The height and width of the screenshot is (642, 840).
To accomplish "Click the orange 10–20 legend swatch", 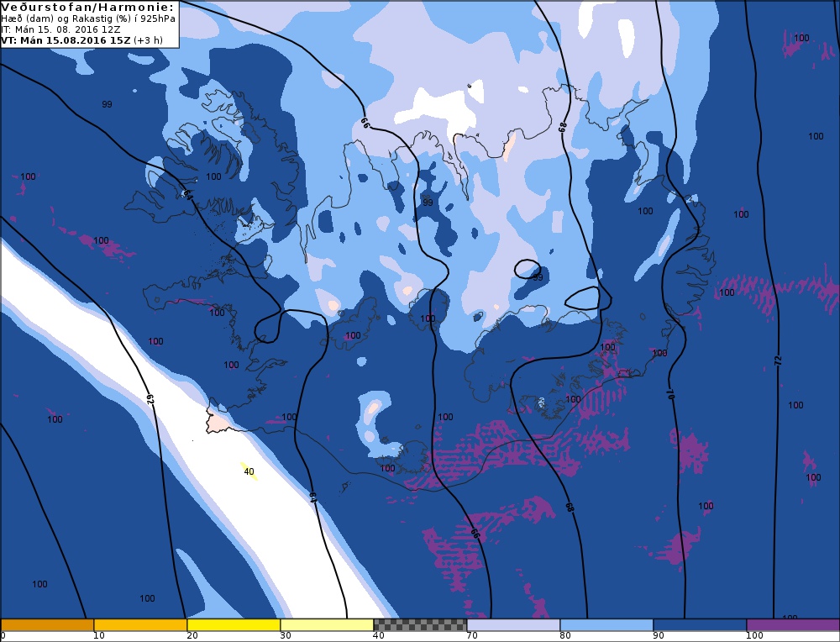I will point(140,625).
